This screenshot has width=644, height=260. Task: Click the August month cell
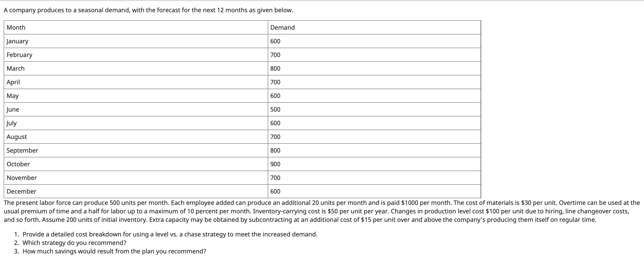(x=136, y=137)
